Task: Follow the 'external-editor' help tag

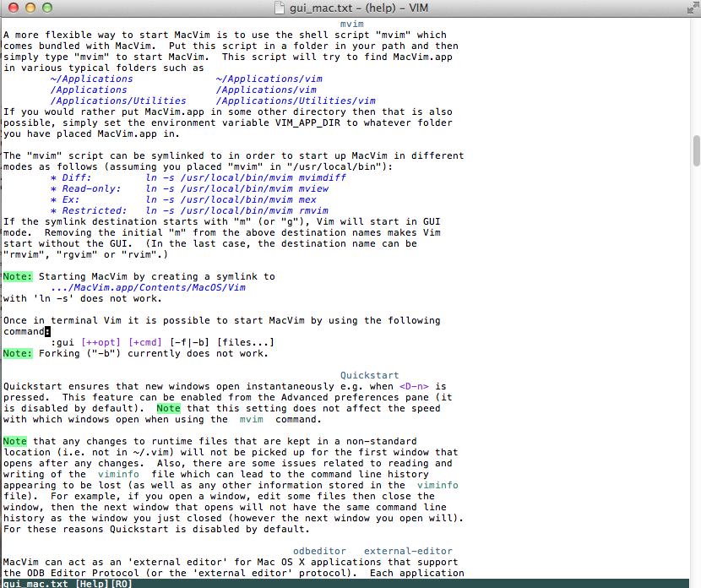Action: pyautogui.click(x=408, y=551)
